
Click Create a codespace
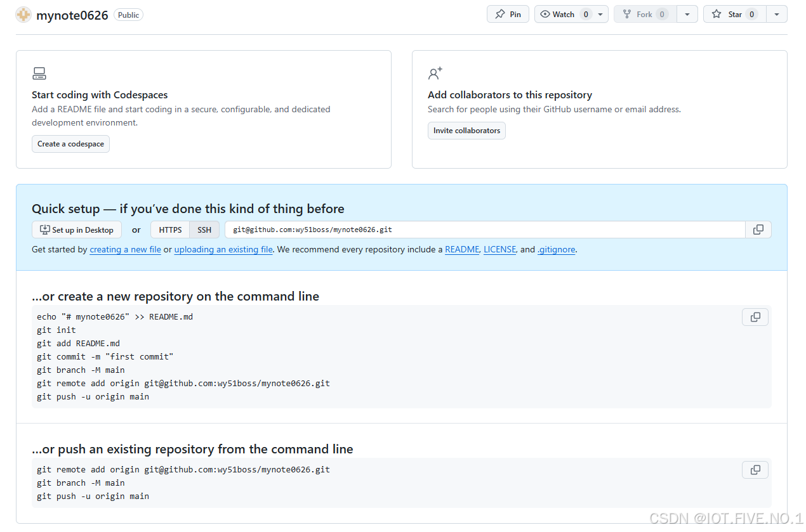click(70, 144)
